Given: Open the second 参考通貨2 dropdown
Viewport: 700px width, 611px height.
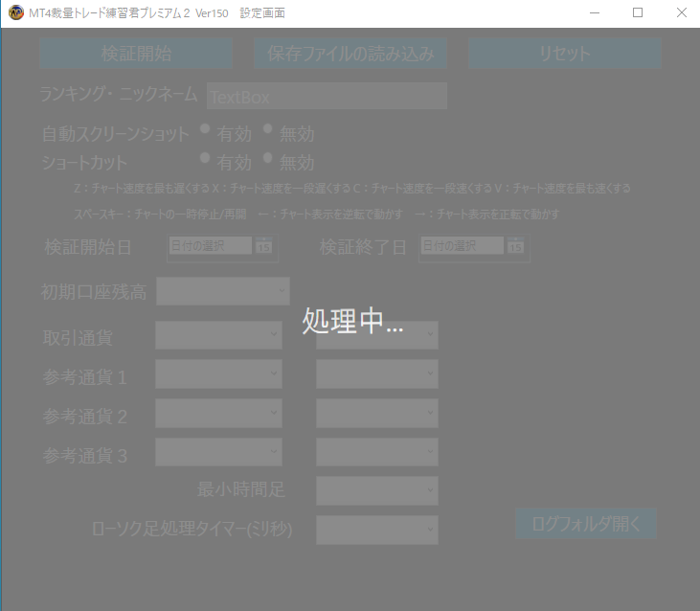Looking at the screenshot, I should (377, 414).
